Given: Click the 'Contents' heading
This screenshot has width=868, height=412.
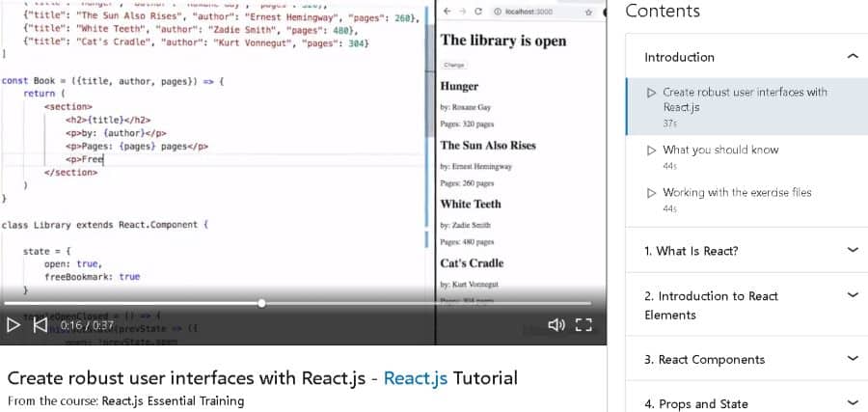Looking at the screenshot, I should pos(662,11).
